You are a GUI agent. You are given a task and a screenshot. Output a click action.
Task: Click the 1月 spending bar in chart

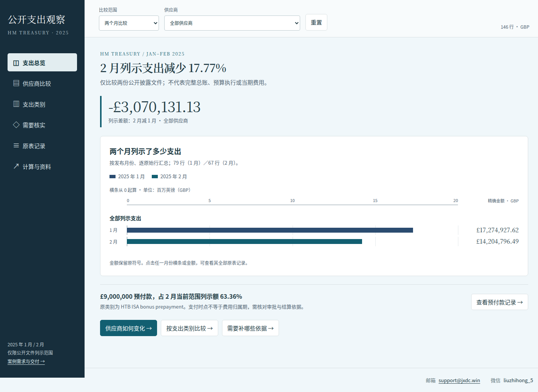pyautogui.click(x=270, y=230)
